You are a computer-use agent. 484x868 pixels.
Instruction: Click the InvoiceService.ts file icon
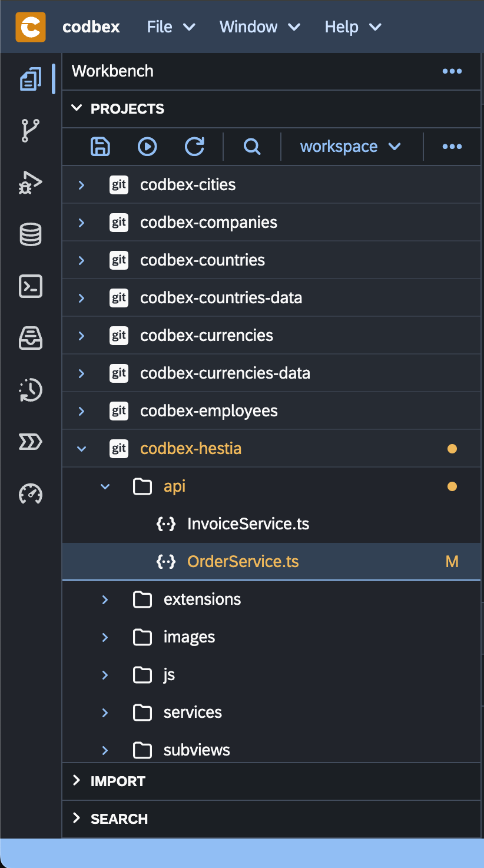click(166, 524)
